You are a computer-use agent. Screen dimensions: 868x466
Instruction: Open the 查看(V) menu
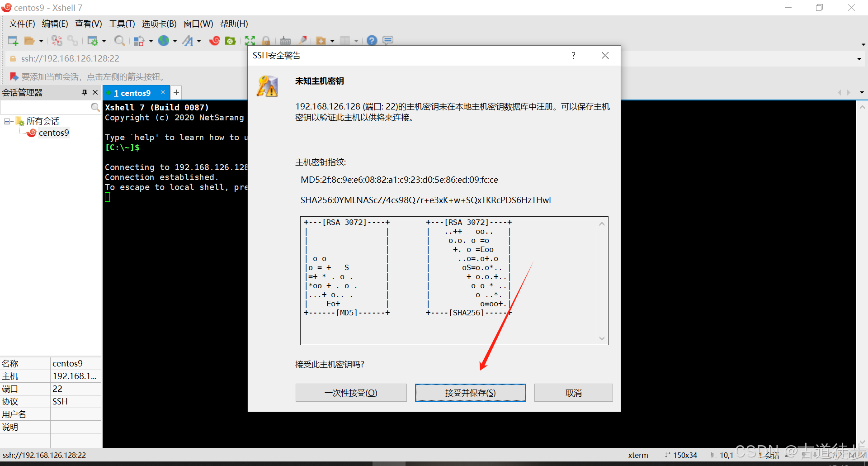tap(88, 24)
